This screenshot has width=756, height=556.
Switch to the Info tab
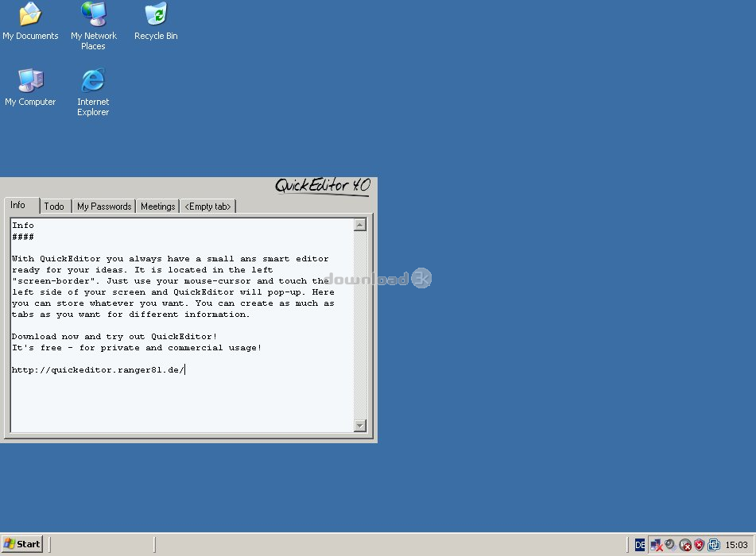tap(21, 205)
